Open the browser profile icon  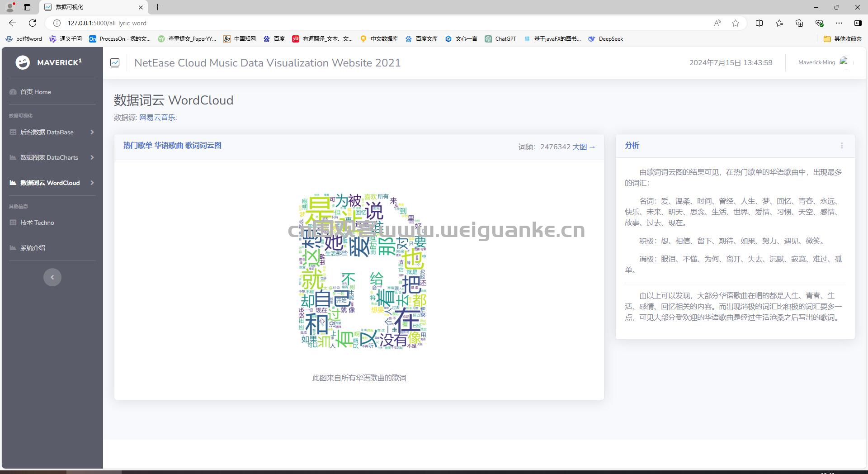pyautogui.click(x=10, y=7)
